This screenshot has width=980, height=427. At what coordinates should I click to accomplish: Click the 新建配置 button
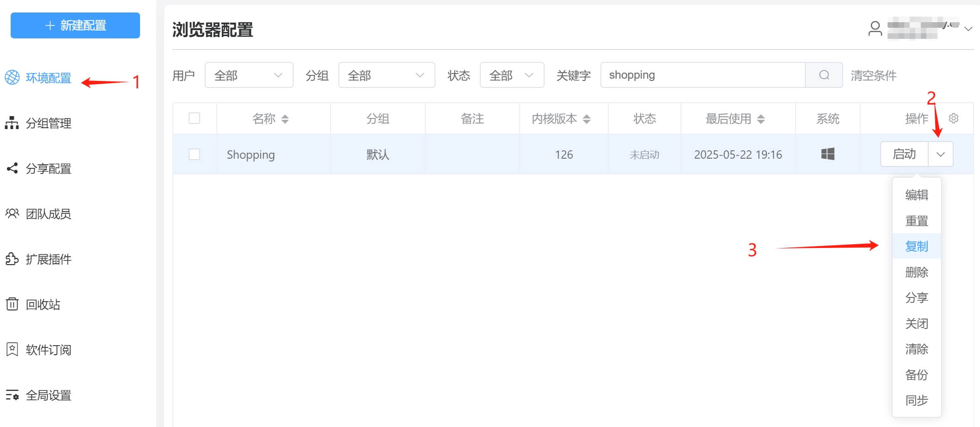75,25
